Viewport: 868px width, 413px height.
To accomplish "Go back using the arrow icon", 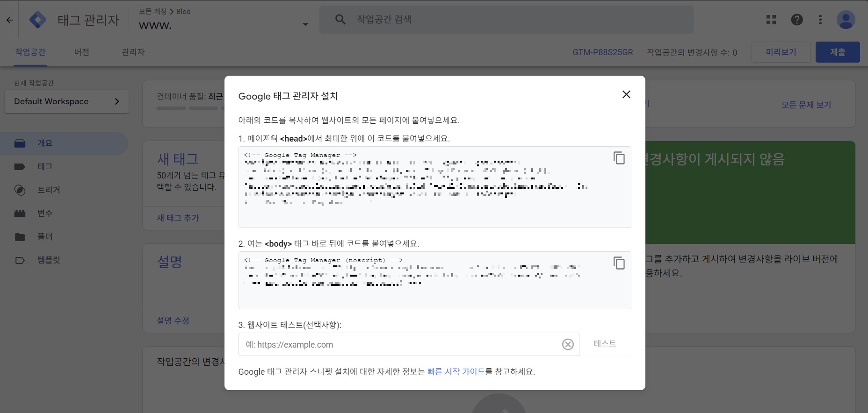I will point(9,20).
